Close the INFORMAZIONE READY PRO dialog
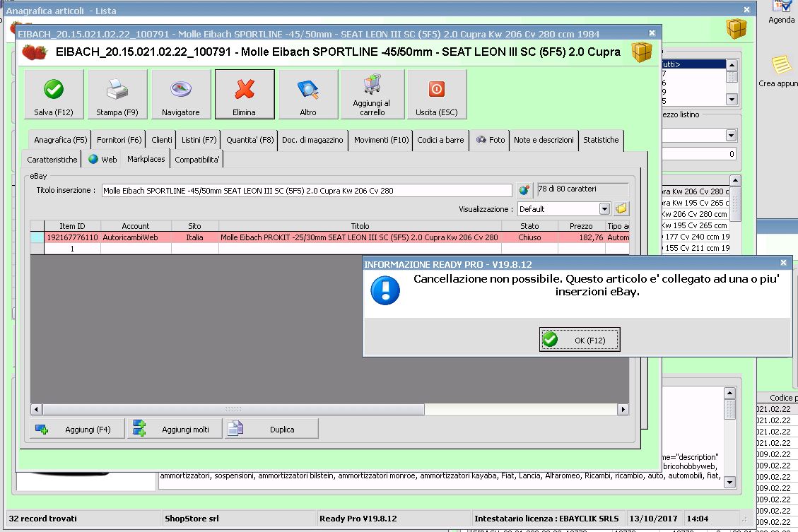Viewport: 798px width, 532px height. tap(783, 263)
